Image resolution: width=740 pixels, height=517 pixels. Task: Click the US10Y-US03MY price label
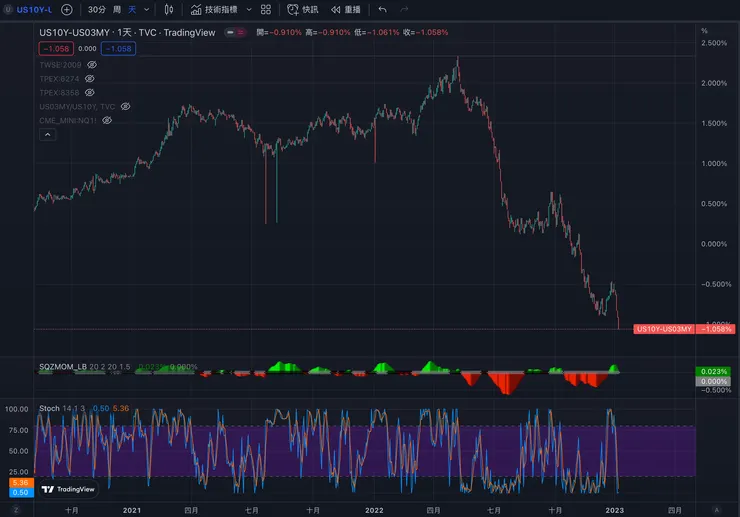(x=664, y=329)
